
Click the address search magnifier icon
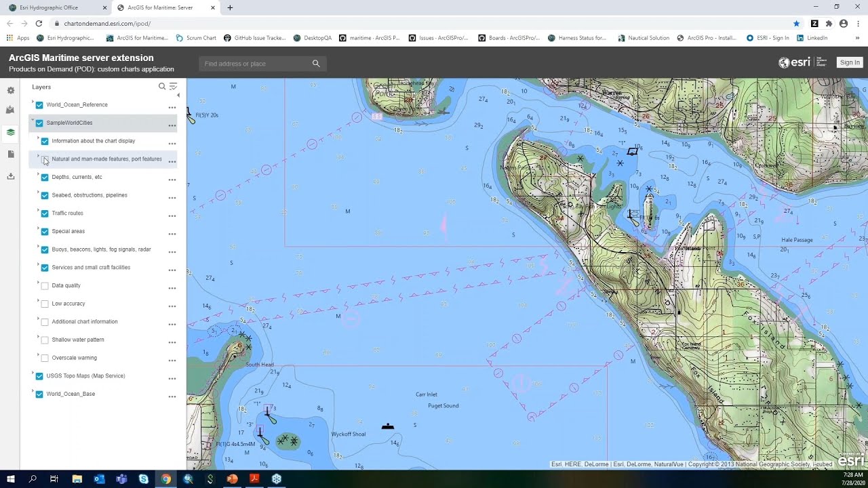click(x=316, y=64)
